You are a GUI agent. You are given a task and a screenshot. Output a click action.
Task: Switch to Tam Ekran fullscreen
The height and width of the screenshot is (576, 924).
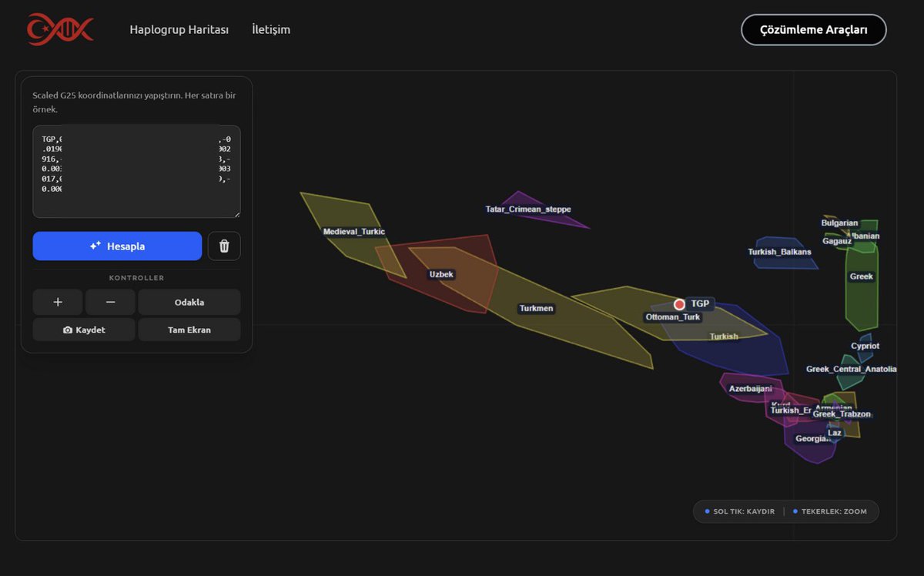pos(189,330)
